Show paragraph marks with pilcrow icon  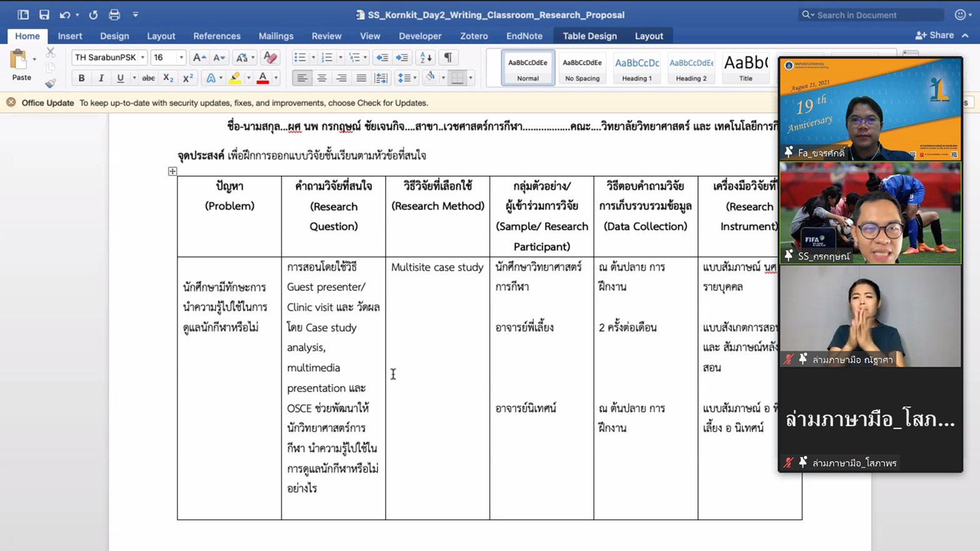[448, 57]
